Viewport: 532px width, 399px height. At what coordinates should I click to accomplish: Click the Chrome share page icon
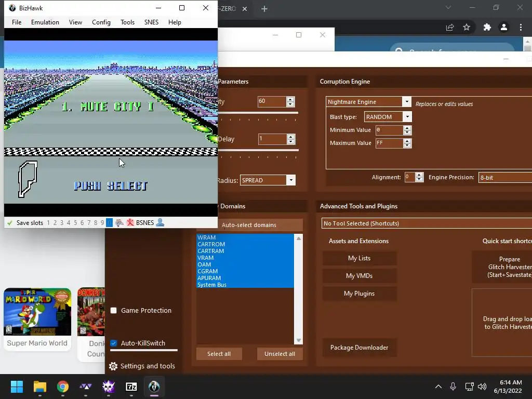click(x=450, y=27)
